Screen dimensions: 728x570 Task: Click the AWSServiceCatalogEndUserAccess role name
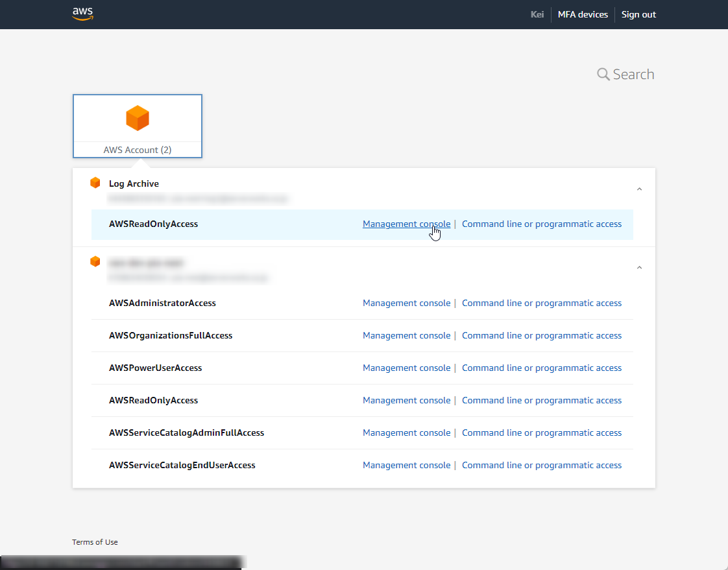click(x=182, y=465)
